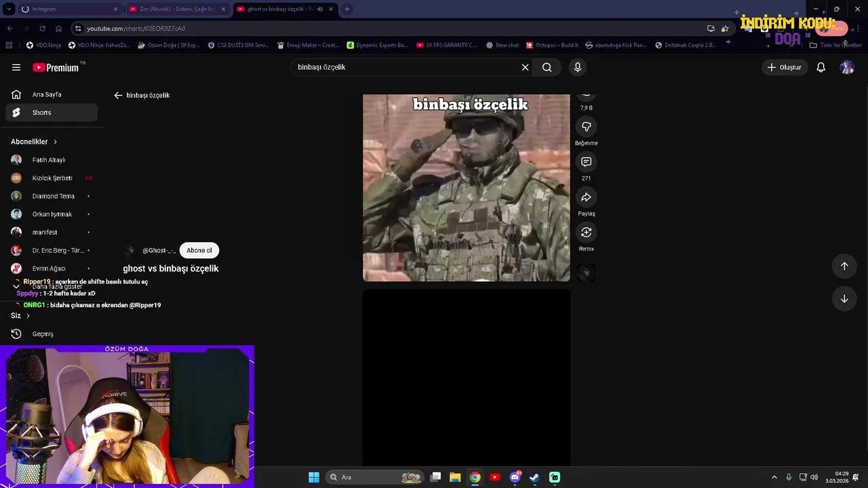Bookmark this page with the star icon
Viewport: 868px width, 488px height.
(x=725, y=28)
